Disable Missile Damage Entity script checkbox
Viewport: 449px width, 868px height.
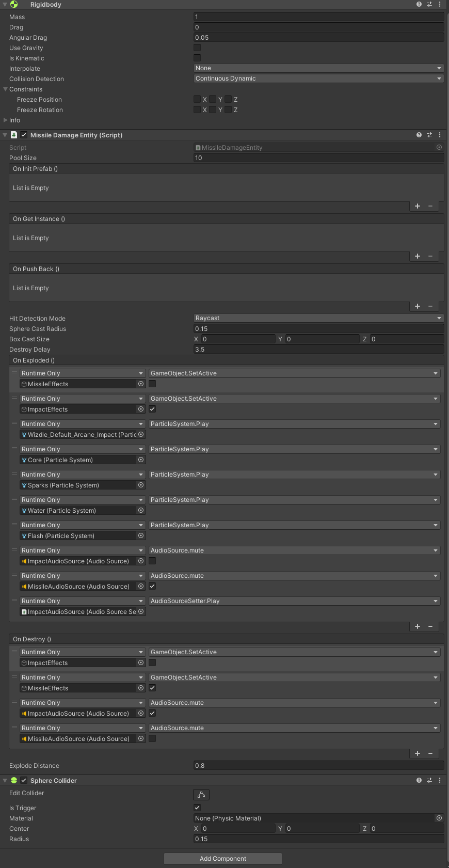24,135
